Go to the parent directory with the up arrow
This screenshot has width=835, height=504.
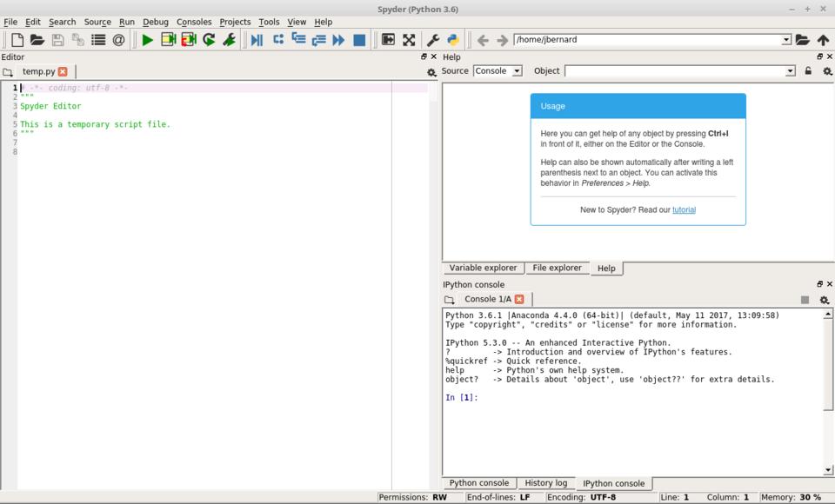823,40
